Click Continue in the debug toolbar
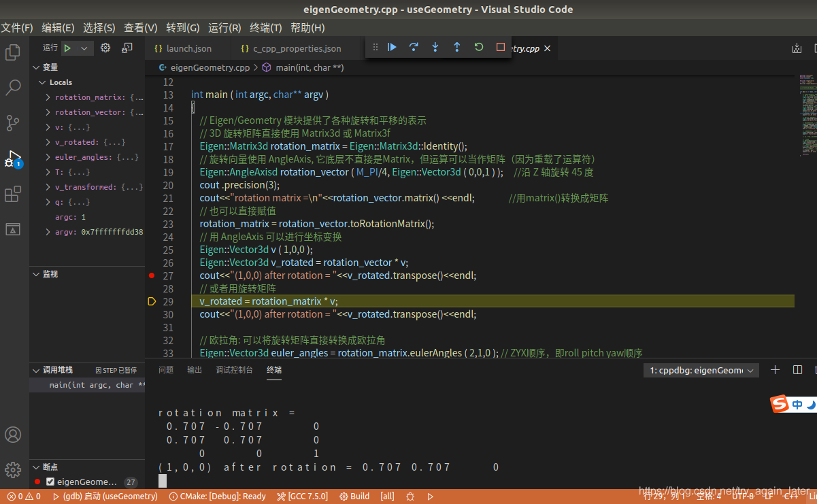The image size is (817, 504). click(x=392, y=47)
